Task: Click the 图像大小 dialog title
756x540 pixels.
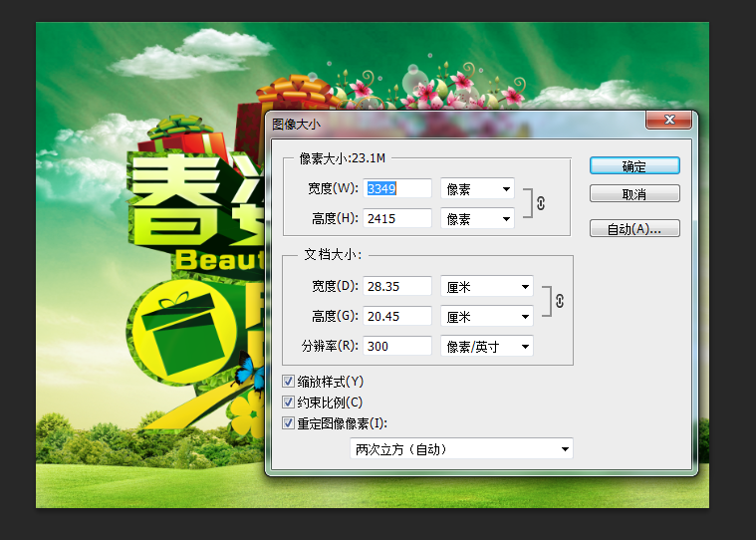Action: point(296,124)
